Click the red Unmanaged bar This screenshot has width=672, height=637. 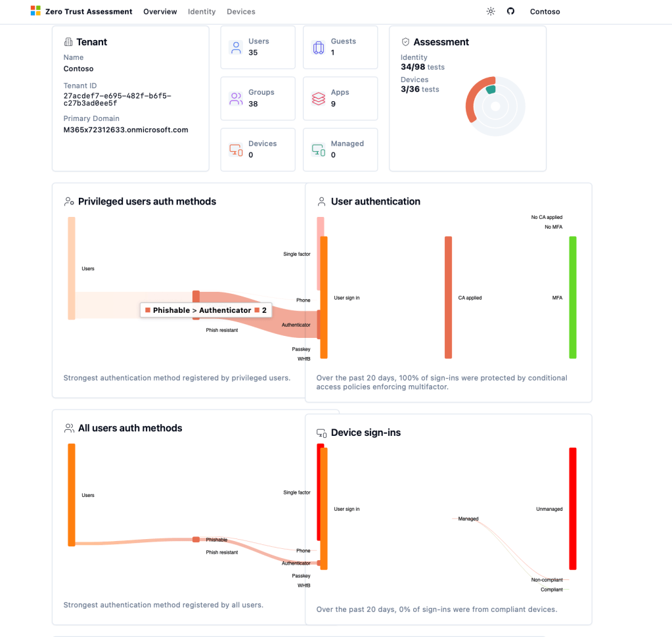point(573,508)
